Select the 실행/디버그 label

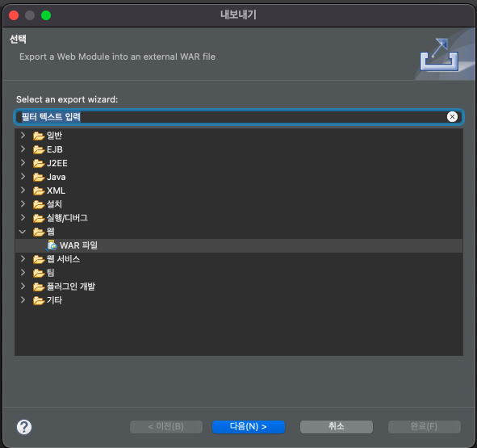pyautogui.click(x=67, y=218)
